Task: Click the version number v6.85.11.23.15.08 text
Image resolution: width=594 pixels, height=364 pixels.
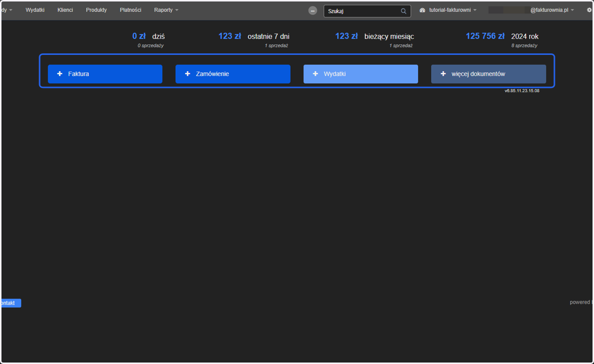Action: (x=522, y=91)
